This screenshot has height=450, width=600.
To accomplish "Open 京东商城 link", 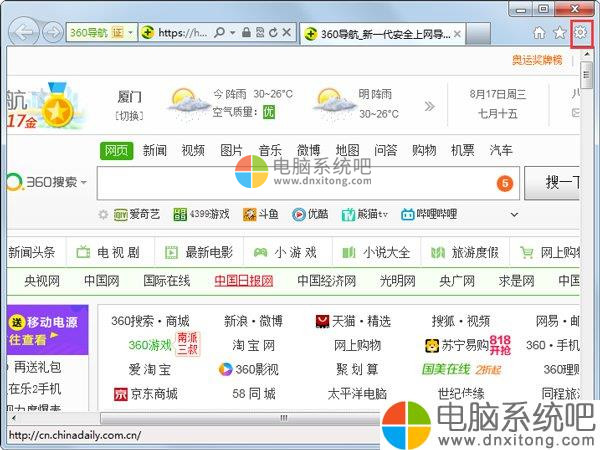I will (146, 394).
